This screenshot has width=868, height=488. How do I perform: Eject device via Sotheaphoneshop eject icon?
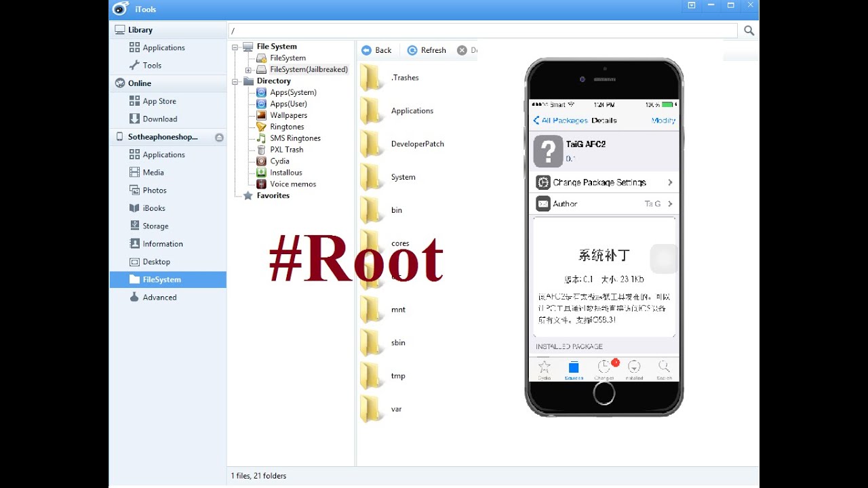[219, 137]
